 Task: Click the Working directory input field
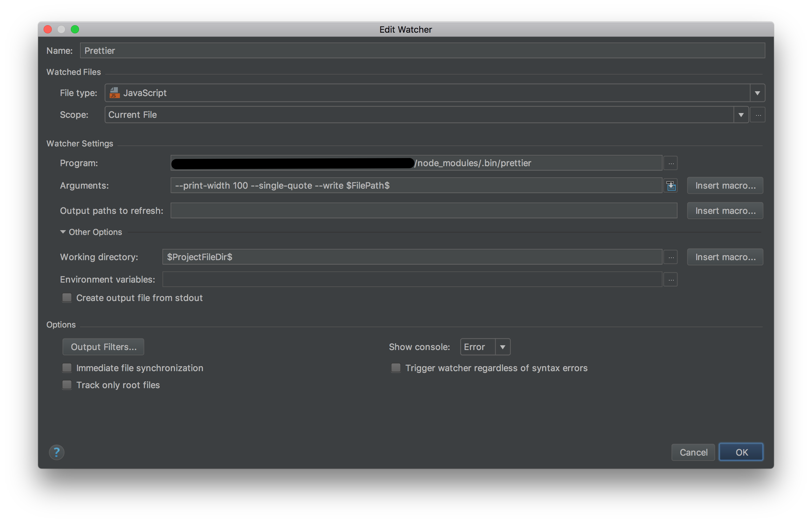412,257
